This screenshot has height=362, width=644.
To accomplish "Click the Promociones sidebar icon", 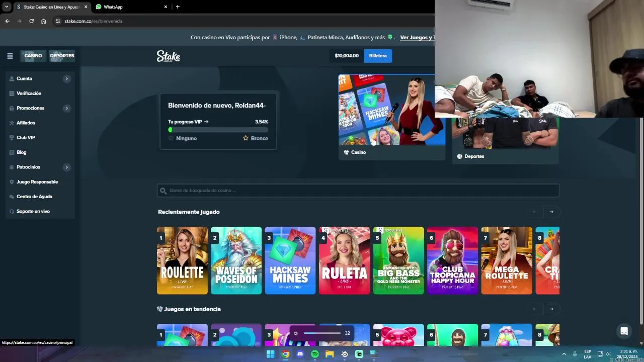I will pyautogui.click(x=12, y=108).
